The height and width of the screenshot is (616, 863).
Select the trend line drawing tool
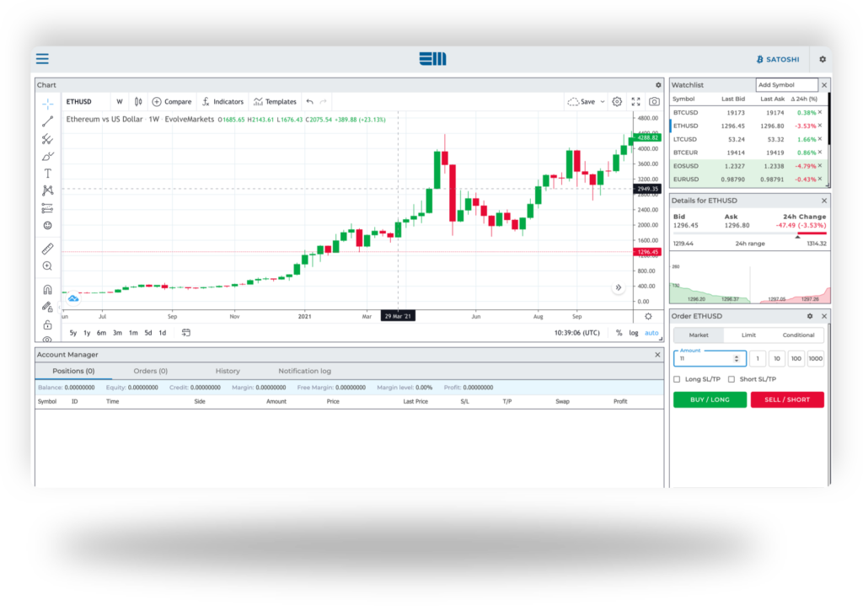[x=47, y=121]
